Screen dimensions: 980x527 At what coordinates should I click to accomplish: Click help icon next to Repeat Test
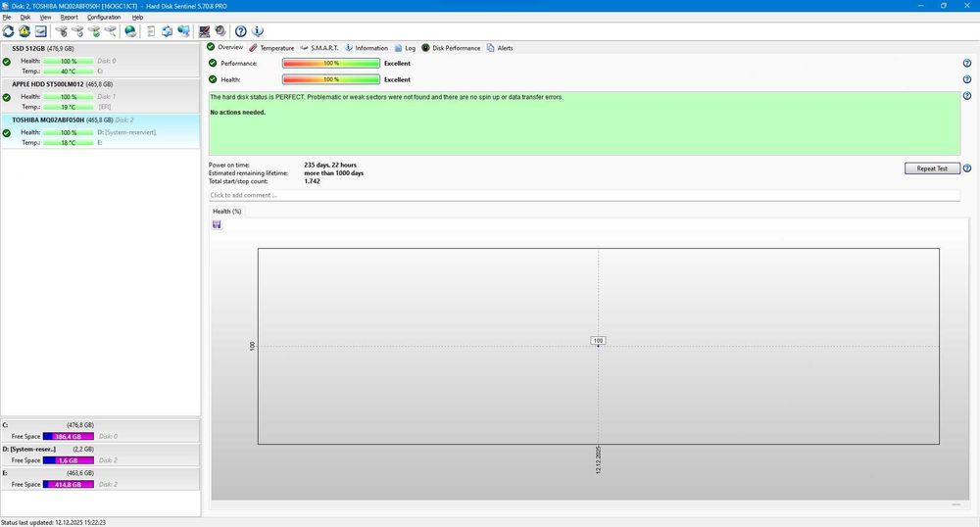pos(967,168)
